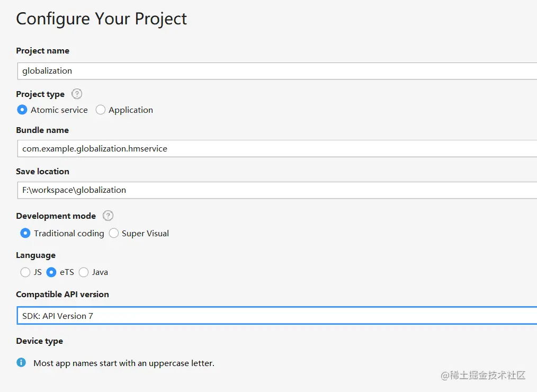Click the Project type help icon
This screenshot has height=392, width=537.
(77, 94)
